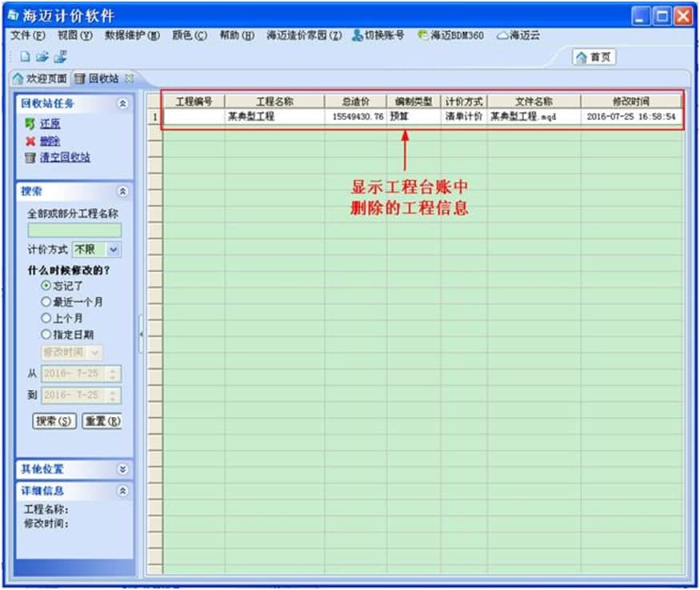Select the 最近一个月 radio option
700x590 pixels.
point(46,302)
